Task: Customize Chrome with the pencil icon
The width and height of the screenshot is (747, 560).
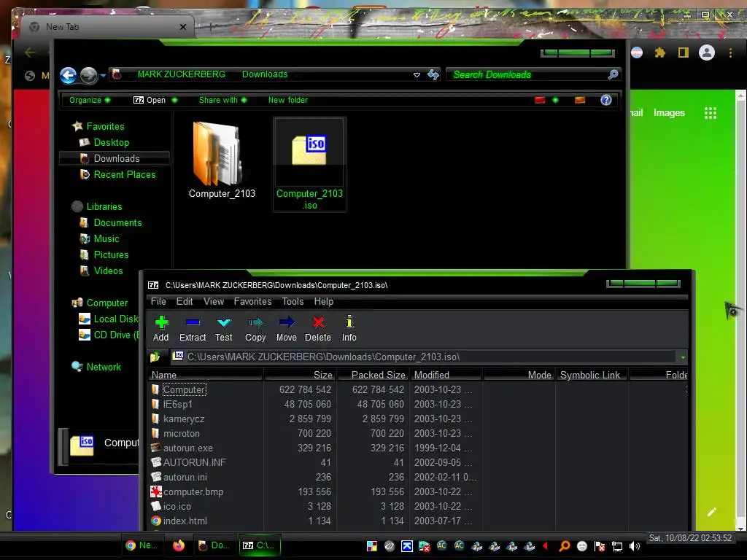Action: point(712,512)
